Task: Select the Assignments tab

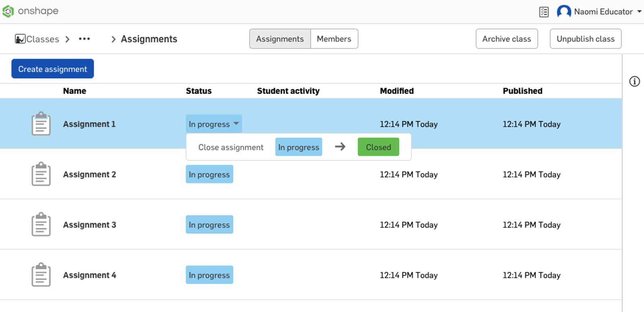Action: tap(280, 39)
